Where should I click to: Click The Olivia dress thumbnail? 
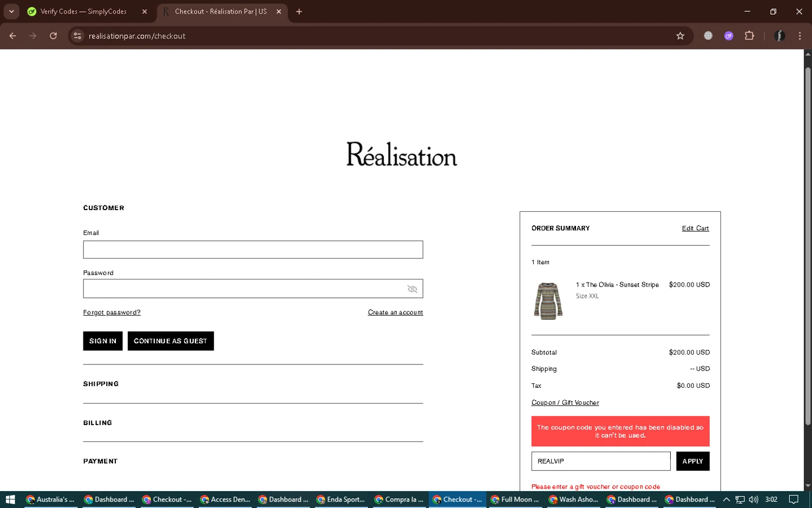click(x=548, y=301)
